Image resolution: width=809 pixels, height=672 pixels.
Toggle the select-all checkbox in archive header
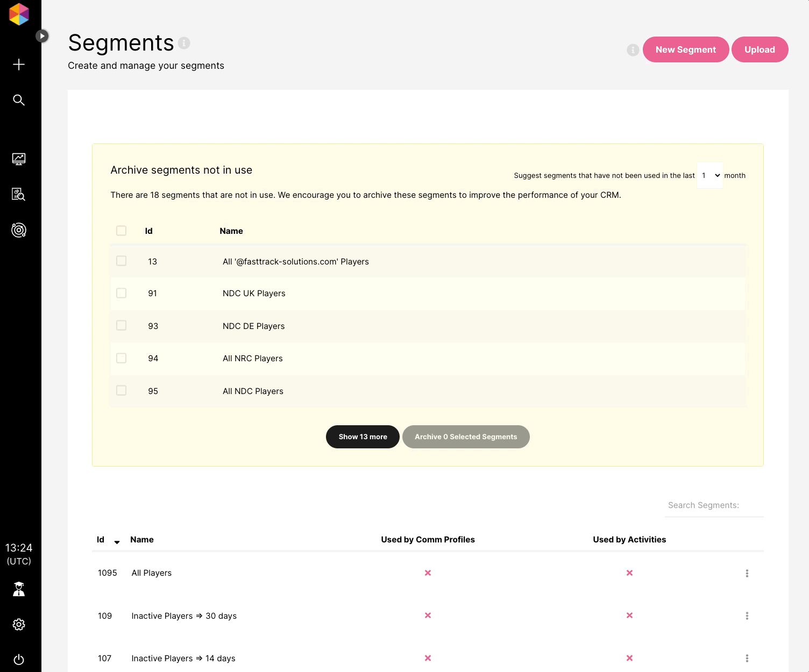(122, 231)
